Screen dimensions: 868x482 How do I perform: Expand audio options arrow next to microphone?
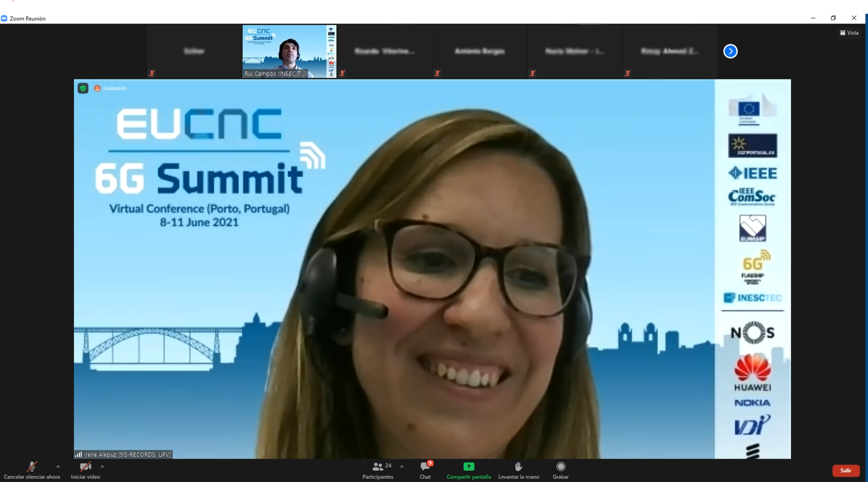[x=58, y=466]
